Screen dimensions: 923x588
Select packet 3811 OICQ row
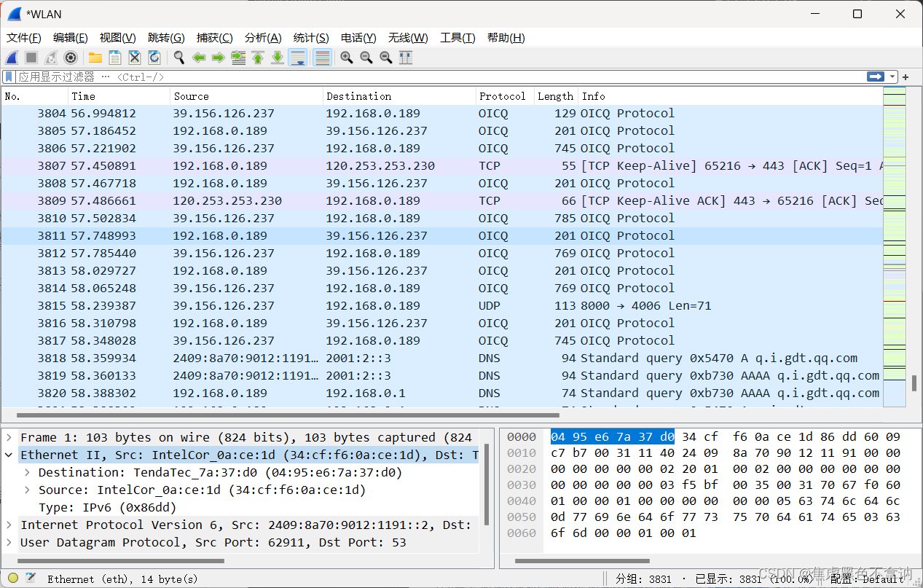441,236
